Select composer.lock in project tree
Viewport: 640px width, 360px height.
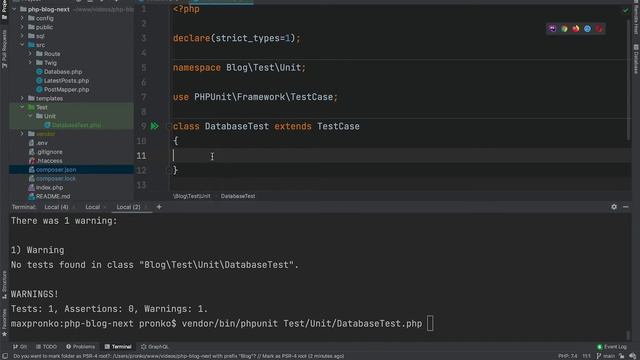tap(56, 178)
